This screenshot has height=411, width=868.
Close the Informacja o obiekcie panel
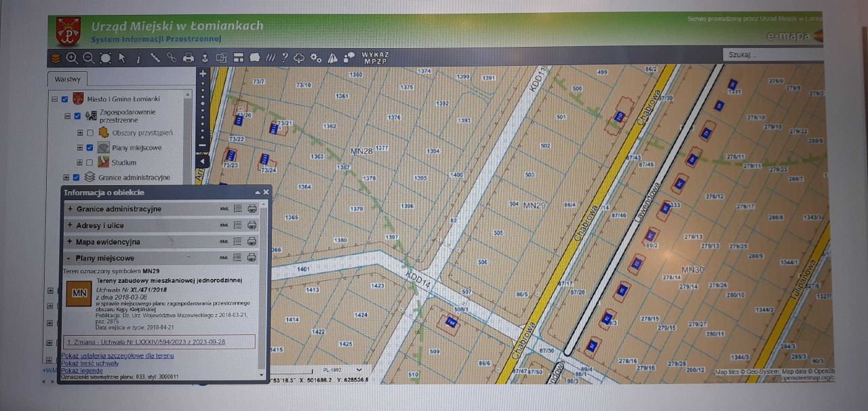(267, 193)
